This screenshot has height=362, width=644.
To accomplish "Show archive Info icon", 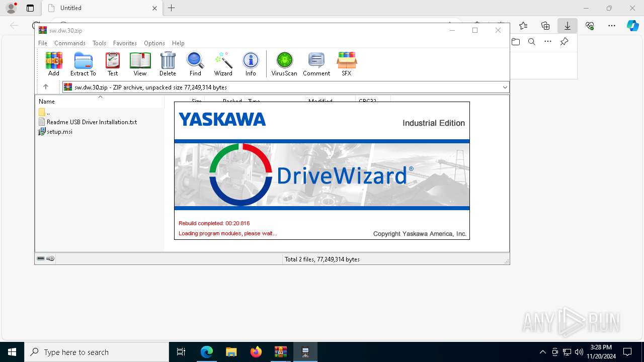I will coord(251,64).
